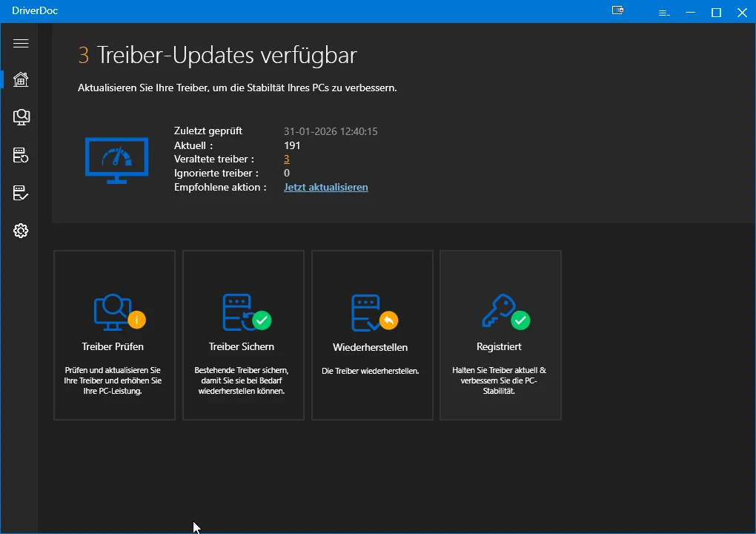Select the 'Treiber Sichern' tile description
Image resolution: width=756 pixels, height=534 pixels.
tap(242, 380)
